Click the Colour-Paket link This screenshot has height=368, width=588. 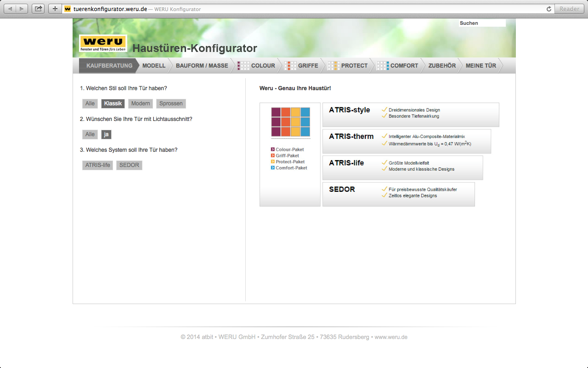(x=290, y=149)
